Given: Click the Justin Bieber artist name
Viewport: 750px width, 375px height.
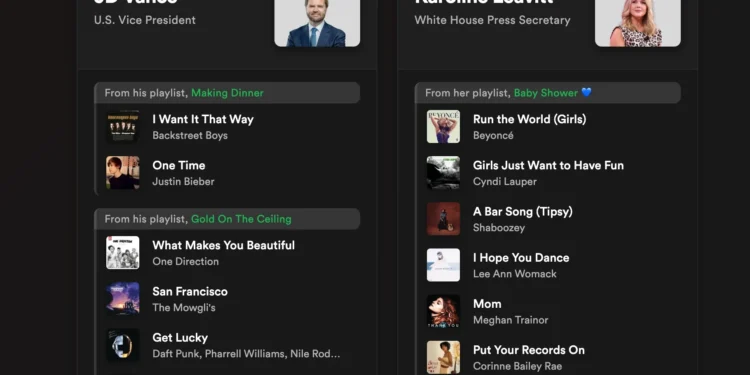Looking at the screenshot, I should pos(183,182).
